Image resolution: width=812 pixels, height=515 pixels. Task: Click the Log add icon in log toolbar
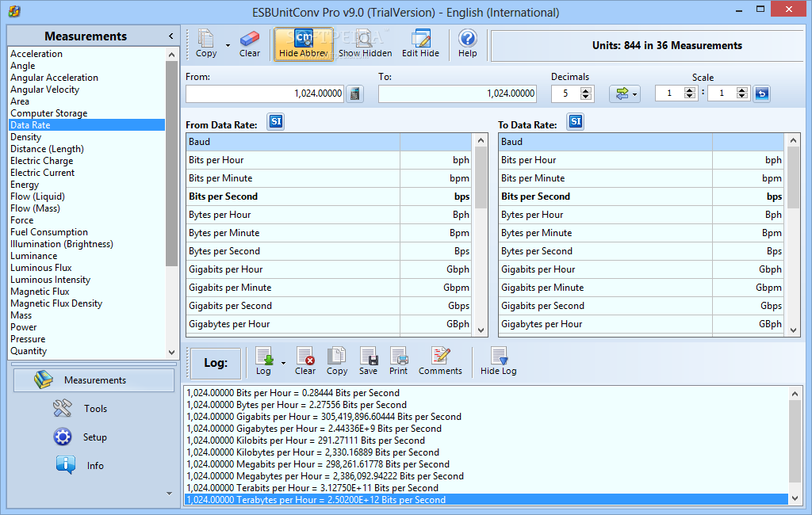pyautogui.click(x=263, y=361)
